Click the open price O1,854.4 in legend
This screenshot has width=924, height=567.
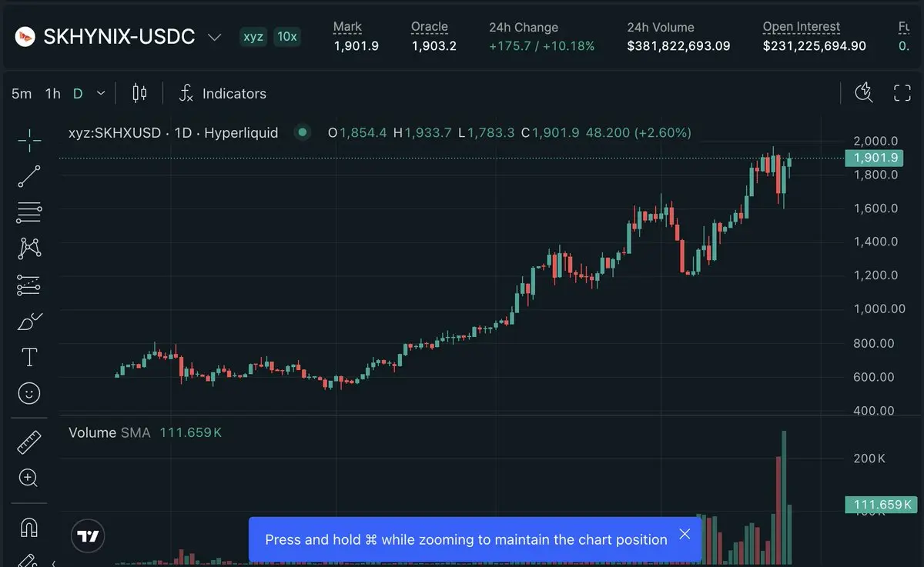357,132
